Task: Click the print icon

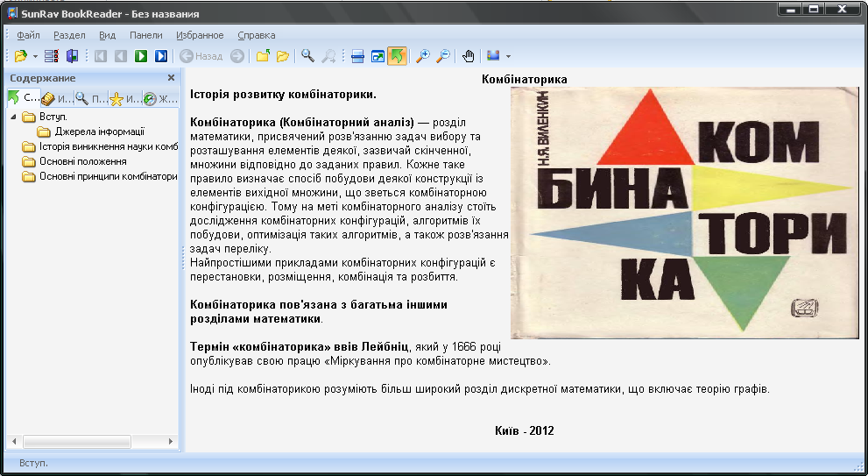Action: point(357,56)
